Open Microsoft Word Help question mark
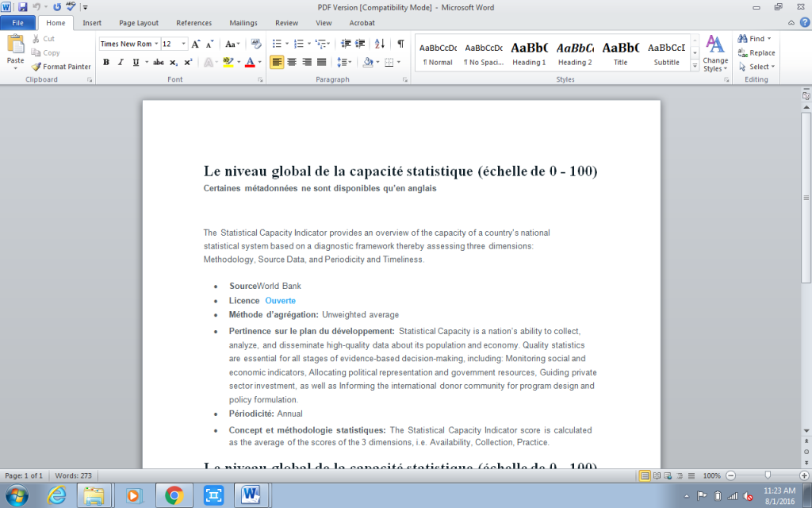Viewport: 812px width, 508px height. (x=806, y=23)
